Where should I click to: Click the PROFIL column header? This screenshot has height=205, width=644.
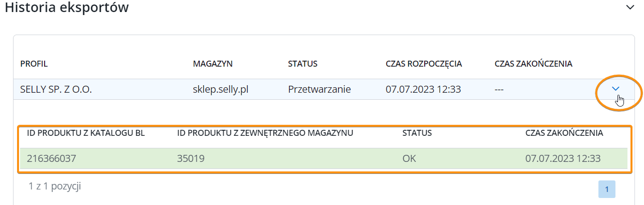(34, 64)
